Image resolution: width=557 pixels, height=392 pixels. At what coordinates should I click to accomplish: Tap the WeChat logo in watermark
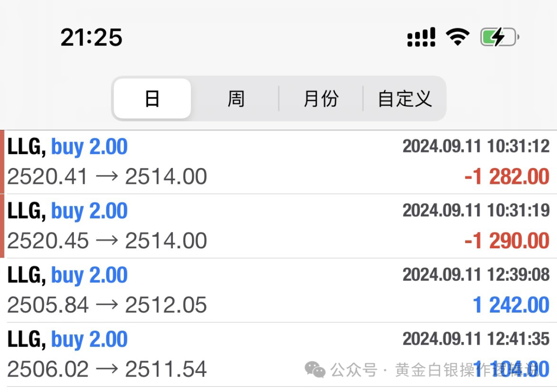coord(315,370)
